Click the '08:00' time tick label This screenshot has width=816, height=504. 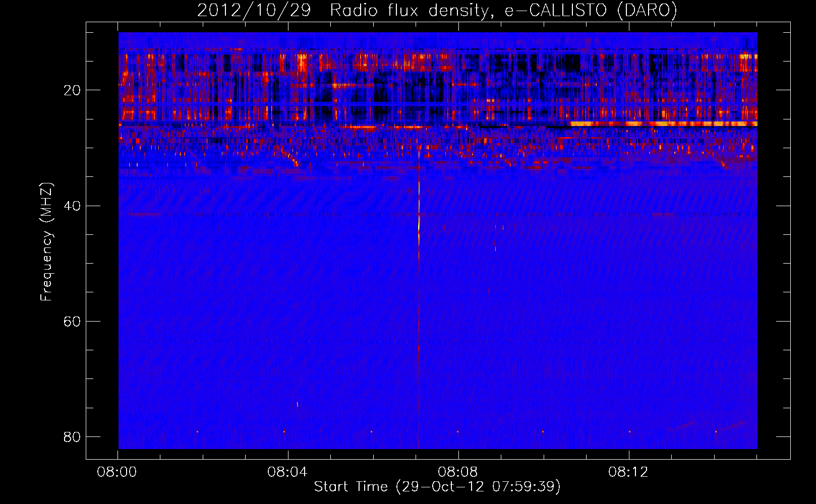tap(118, 472)
